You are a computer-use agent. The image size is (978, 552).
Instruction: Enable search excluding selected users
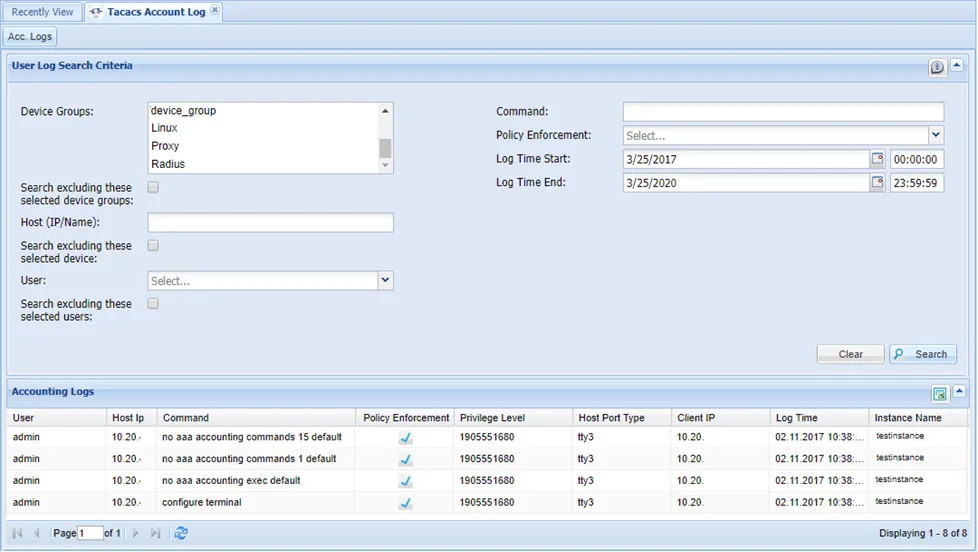pos(153,303)
